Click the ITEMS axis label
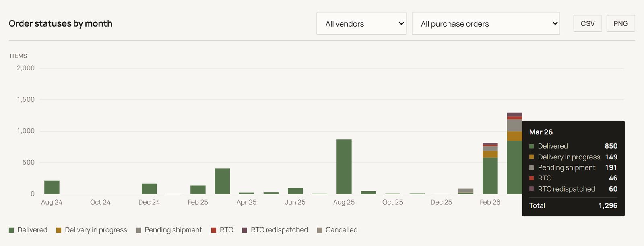The height and width of the screenshot is (246, 644). [19, 56]
